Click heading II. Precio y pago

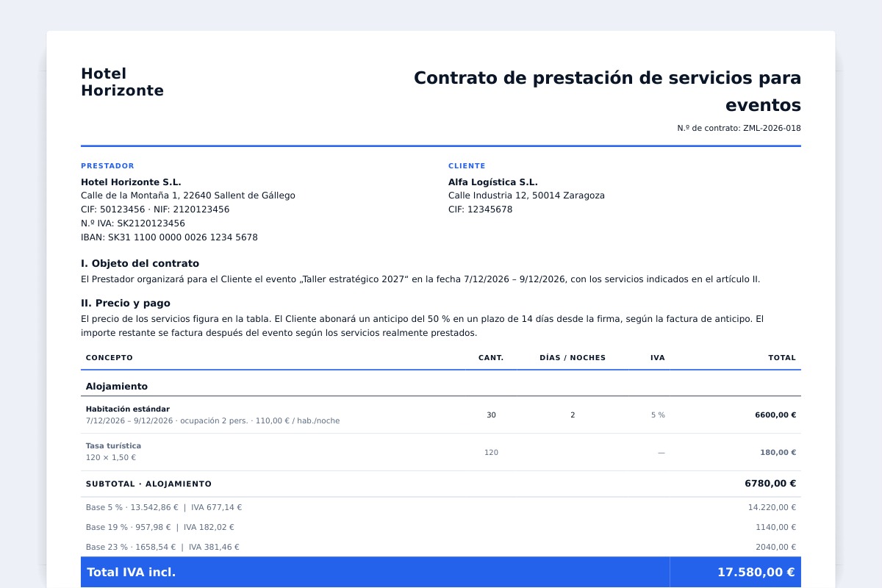[126, 303]
